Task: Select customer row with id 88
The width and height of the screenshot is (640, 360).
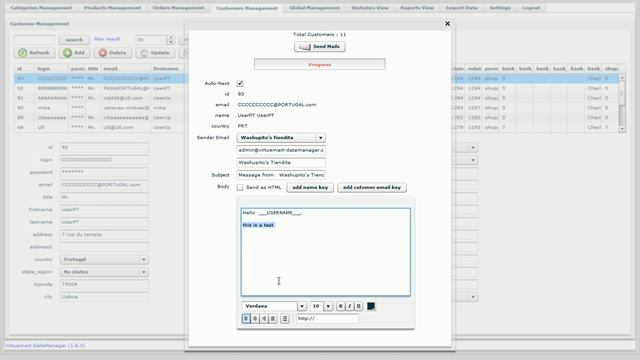Action: 100,127
